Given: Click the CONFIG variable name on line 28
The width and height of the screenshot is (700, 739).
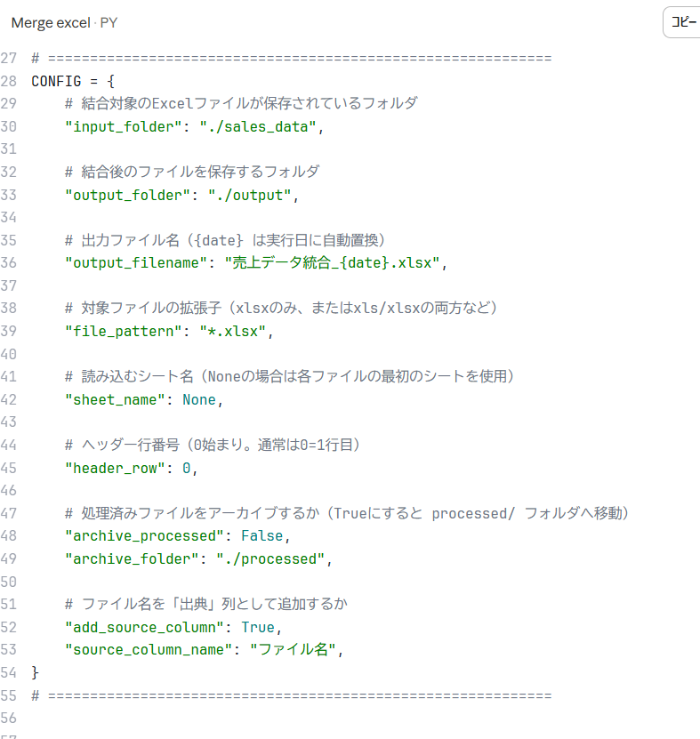Looking at the screenshot, I should (56, 80).
